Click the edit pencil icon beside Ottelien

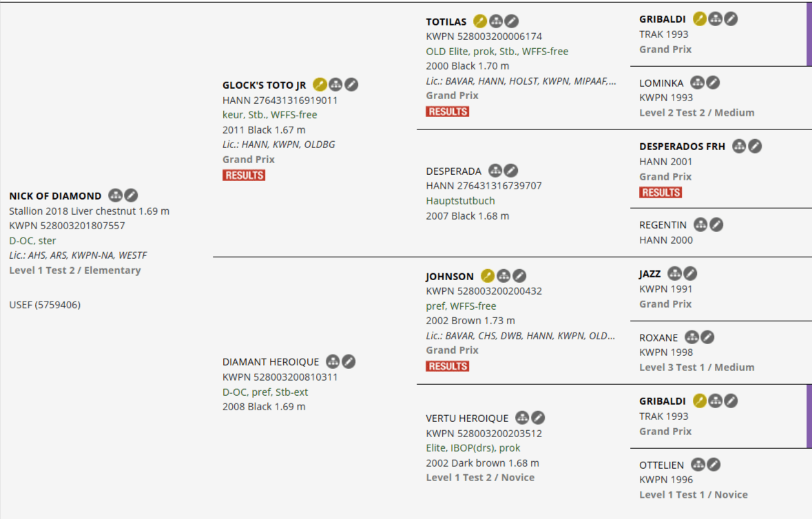point(714,465)
